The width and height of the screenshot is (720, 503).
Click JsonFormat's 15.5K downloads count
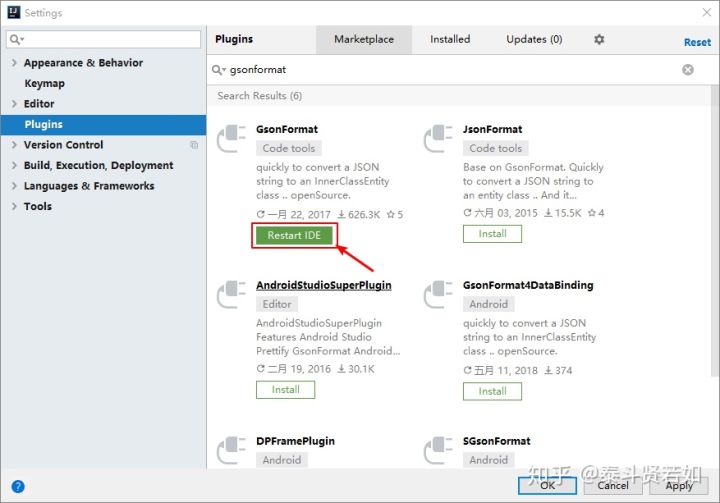[x=562, y=213]
